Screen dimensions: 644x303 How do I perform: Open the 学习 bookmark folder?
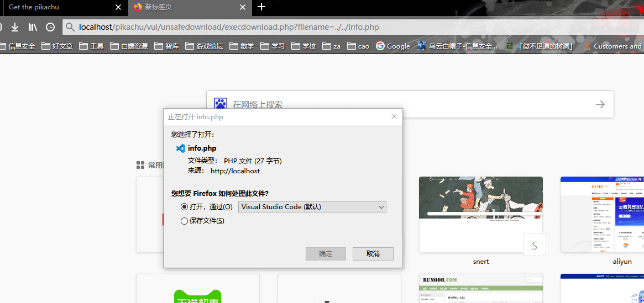click(273, 46)
